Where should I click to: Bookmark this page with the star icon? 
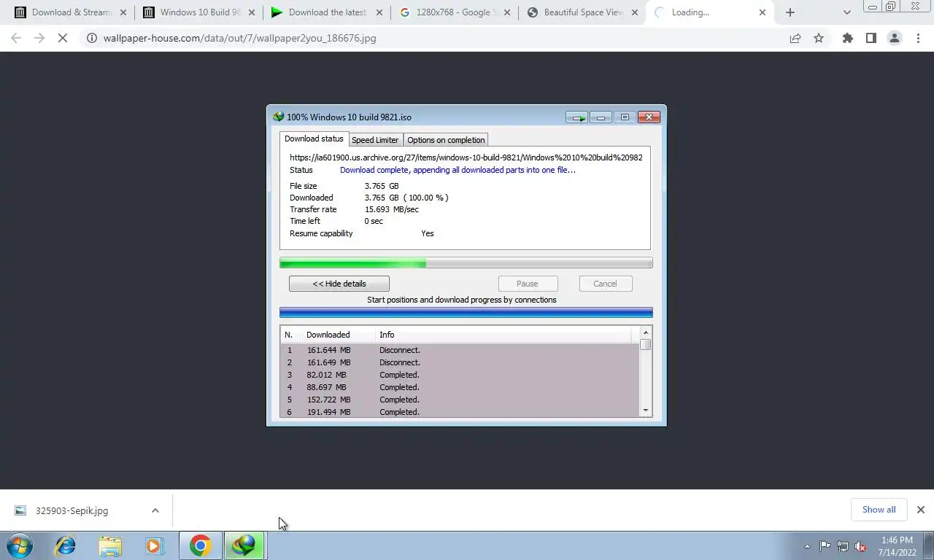tap(819, 38)
